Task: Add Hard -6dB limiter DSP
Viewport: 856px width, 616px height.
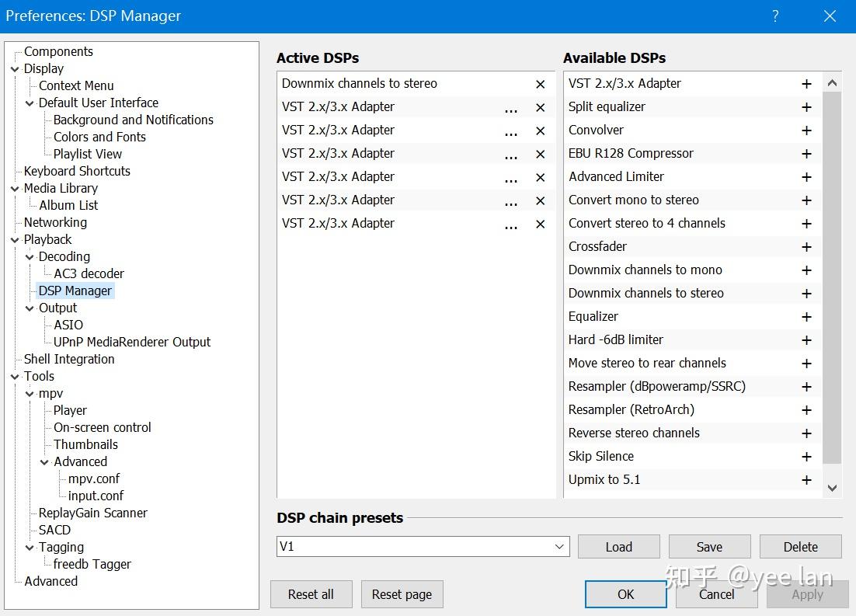Action: pyautogui.click(x=806, y=340)
